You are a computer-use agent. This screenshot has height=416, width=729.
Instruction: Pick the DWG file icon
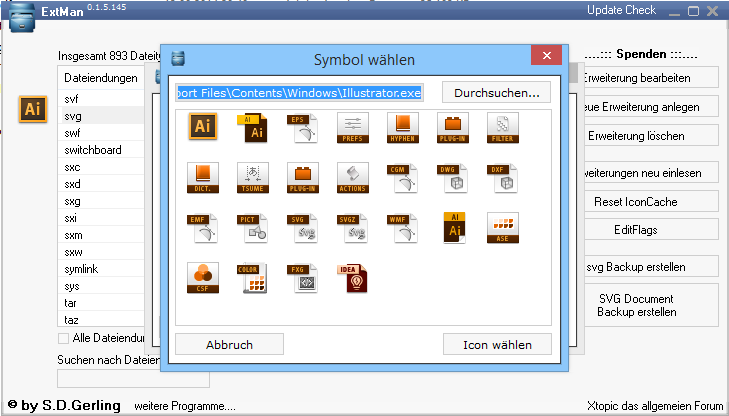click(x=453, y=178)
